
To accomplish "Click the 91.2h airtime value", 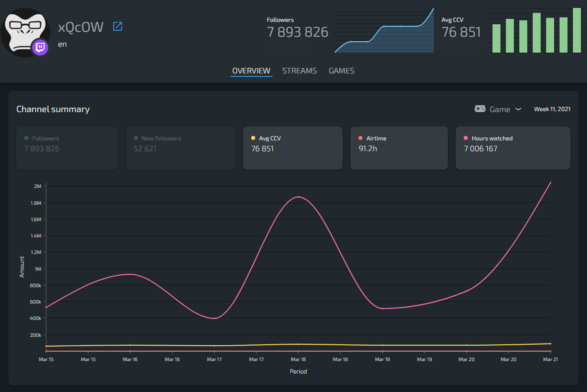I will click(368, 149).
